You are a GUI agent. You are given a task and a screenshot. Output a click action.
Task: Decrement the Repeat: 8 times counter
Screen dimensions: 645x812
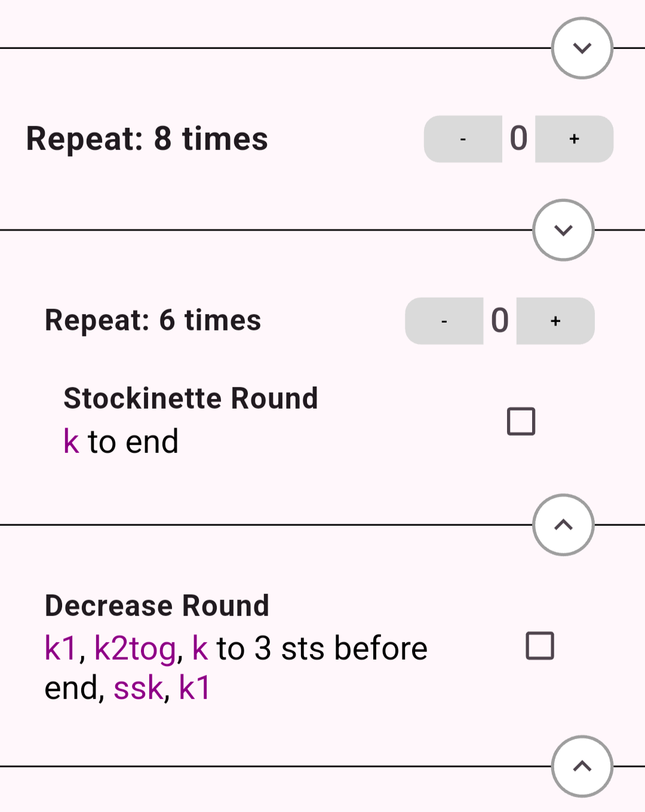click(463, 139)
